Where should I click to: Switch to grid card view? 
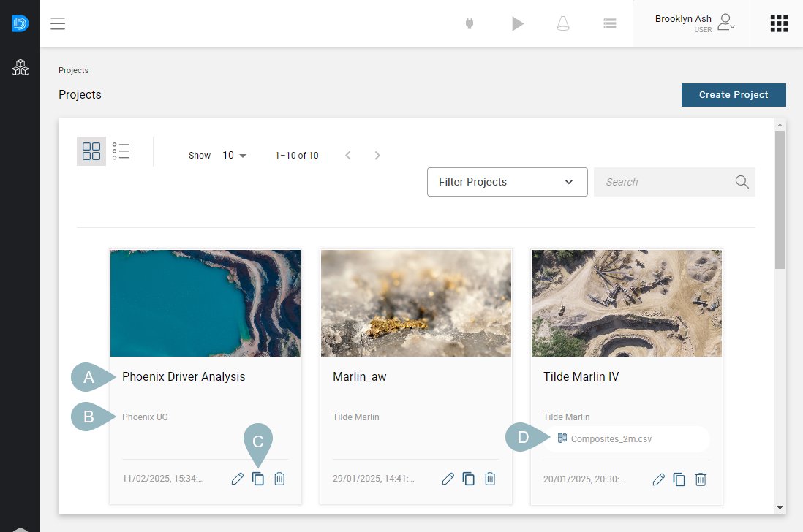(x=91, y=151)
